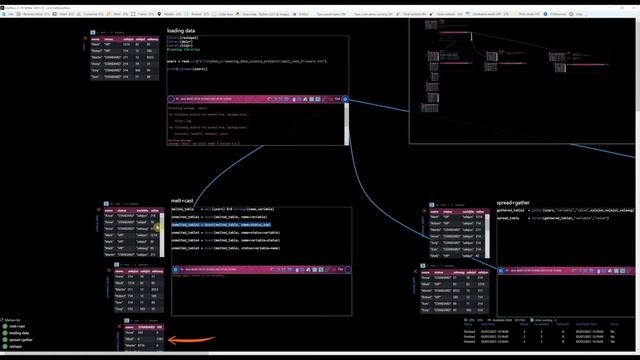This screenshot has height=360, width=640.
Task: Close upper table beside spread+gather
Action: (424, 211)
